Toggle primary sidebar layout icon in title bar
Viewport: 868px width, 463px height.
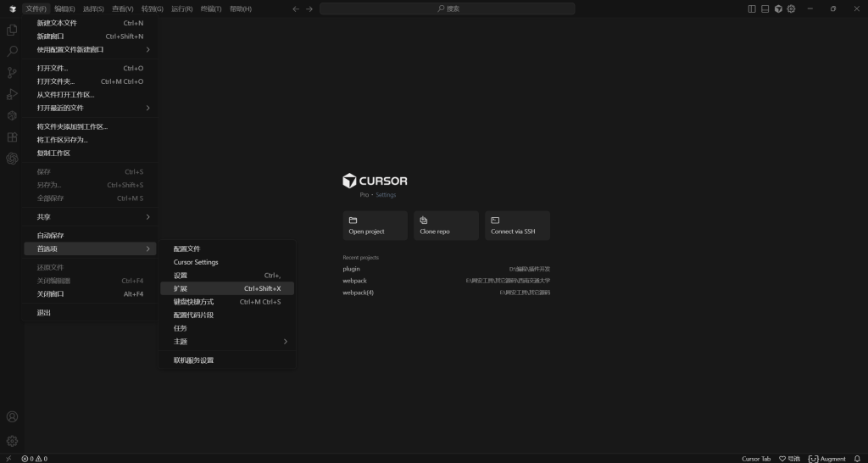pyautogui.click(x=752, y=8)
